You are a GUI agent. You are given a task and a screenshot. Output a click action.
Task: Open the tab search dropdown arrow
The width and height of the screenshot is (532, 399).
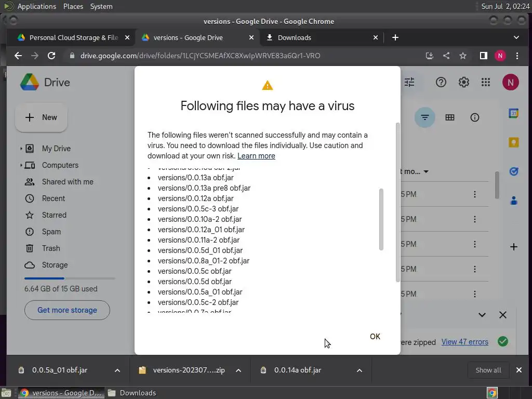(x=516, y=37)
